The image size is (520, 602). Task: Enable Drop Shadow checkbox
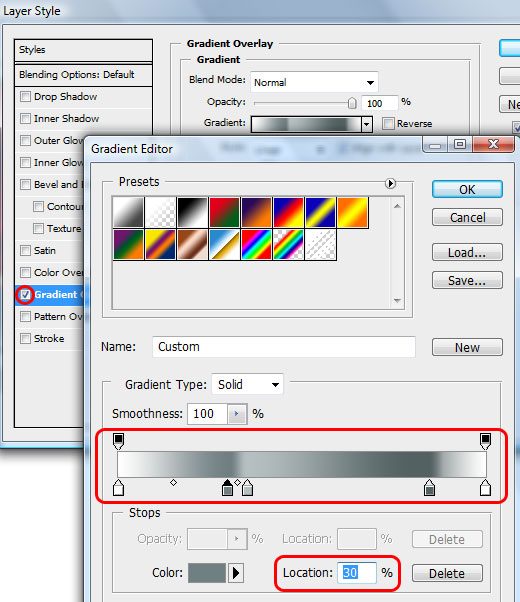click(25, 96)
